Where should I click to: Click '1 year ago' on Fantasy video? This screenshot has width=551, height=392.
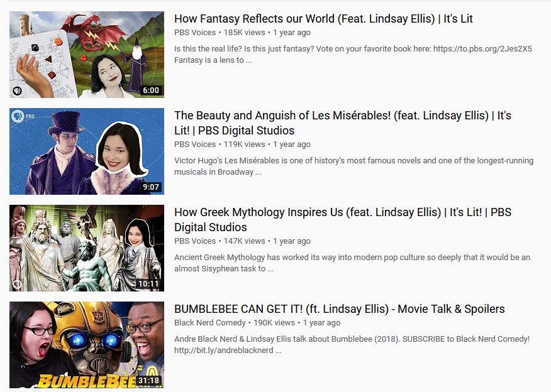tap(292, 33)
